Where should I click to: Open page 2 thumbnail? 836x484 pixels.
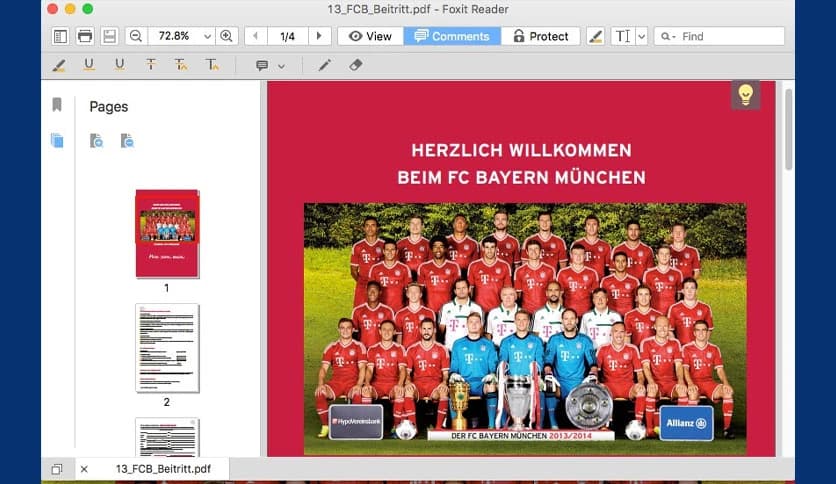point(167,348)
